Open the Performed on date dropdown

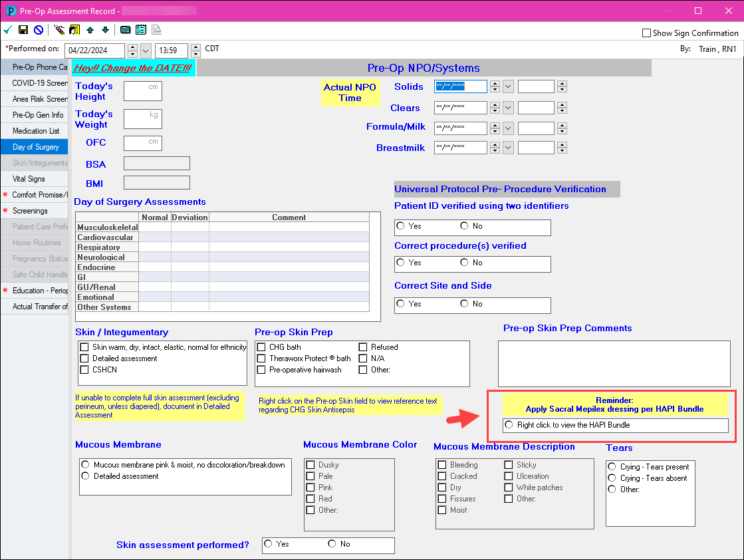tap(146, 49)
